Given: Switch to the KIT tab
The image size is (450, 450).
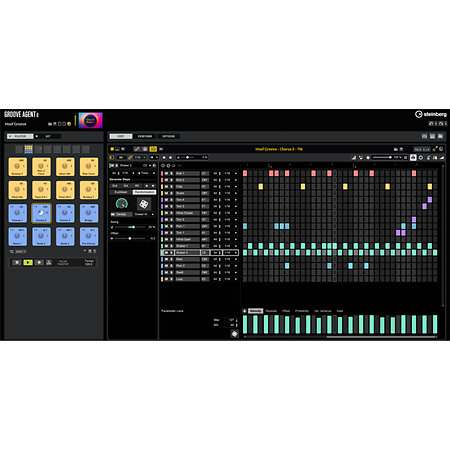Looking at the screenshot, I should [48, 136].
